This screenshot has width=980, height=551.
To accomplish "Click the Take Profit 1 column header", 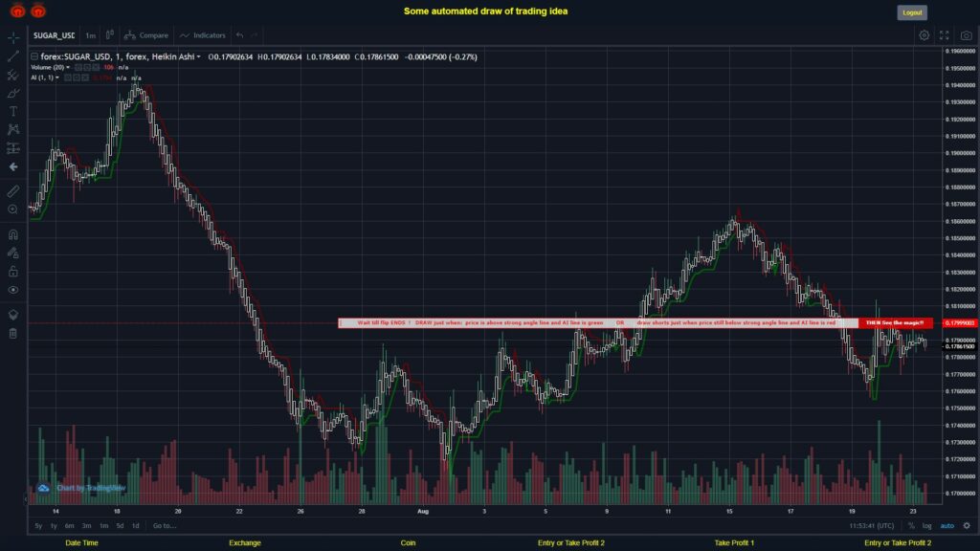I will [734, 543].
